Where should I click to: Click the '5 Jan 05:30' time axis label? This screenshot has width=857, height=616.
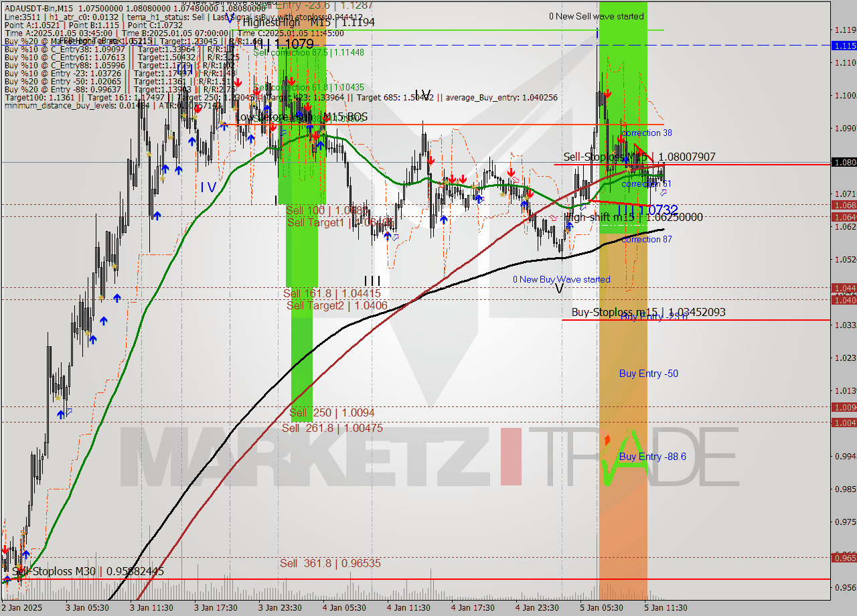(x=601, y=608)
